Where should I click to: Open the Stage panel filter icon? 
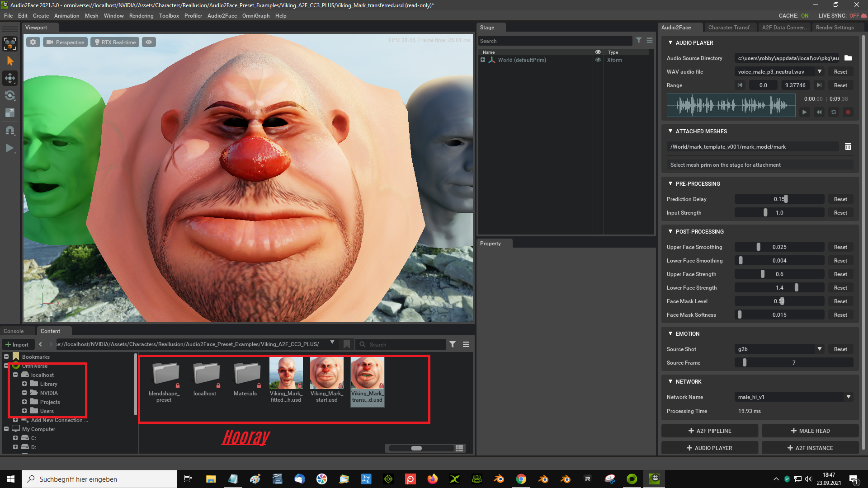pyautogui.click(x=639, y=40)
